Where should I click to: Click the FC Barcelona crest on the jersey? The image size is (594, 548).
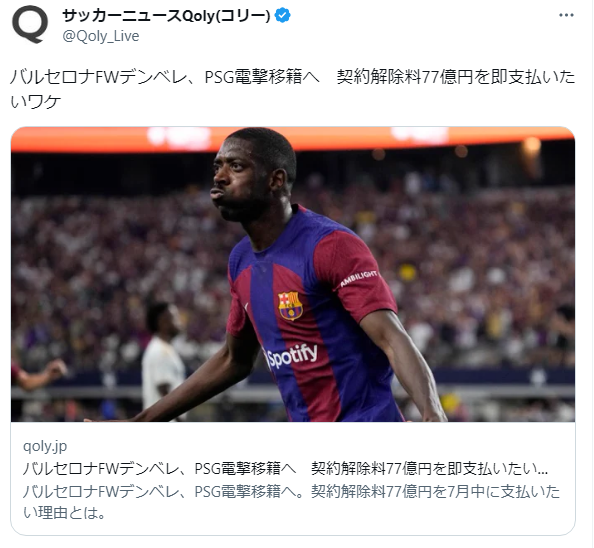(290, 305)
